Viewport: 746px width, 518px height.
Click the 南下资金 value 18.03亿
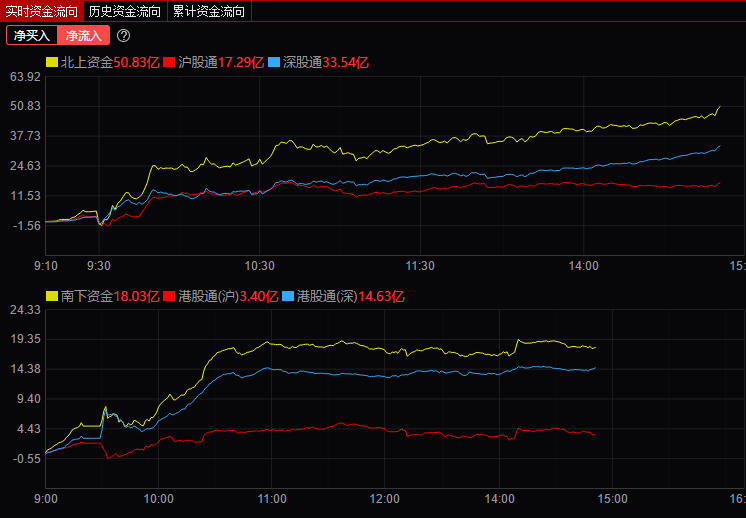(x=136, y=296)
